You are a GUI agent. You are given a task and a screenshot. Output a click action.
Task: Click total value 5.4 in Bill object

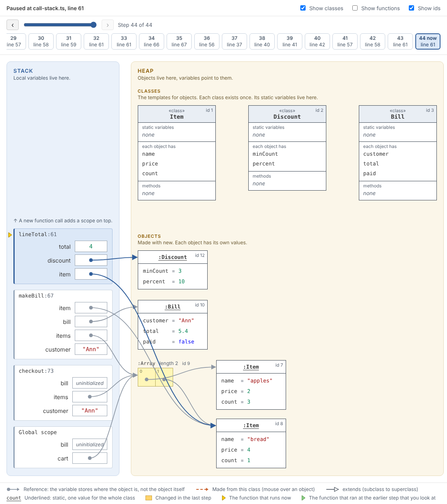coord(183,331)
